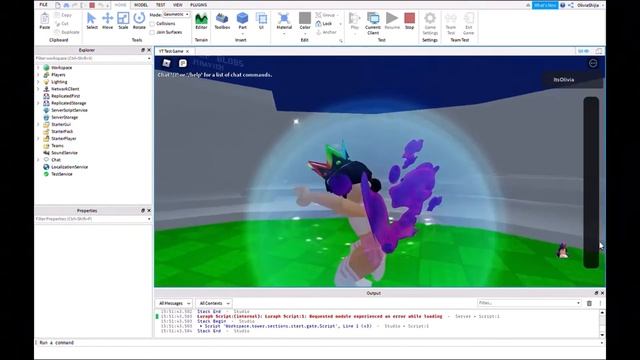Select SoundService in Explorer
Image resolution: width=640 pixels, height=360 pixels.
(x=64, y=153)
